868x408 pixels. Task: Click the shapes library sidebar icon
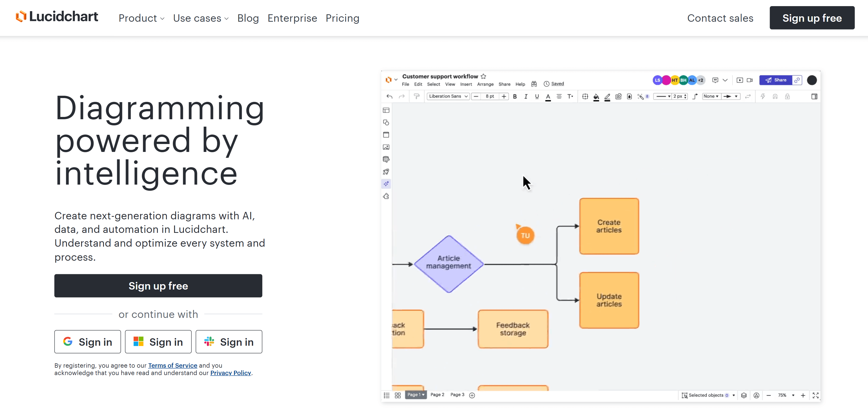coord(386,123)
